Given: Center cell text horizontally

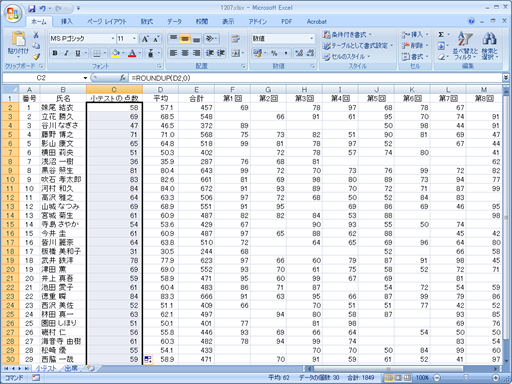Looking at the screenshot, I should (x=185, y=53).
